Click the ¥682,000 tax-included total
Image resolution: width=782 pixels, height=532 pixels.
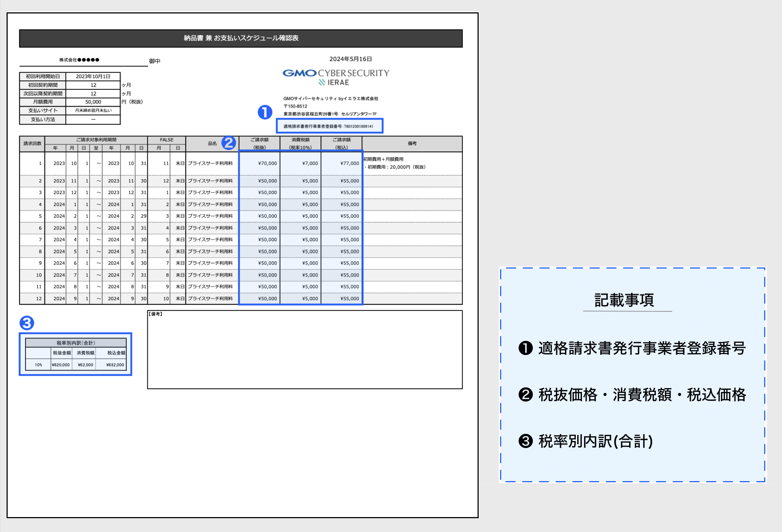[115, 365]
